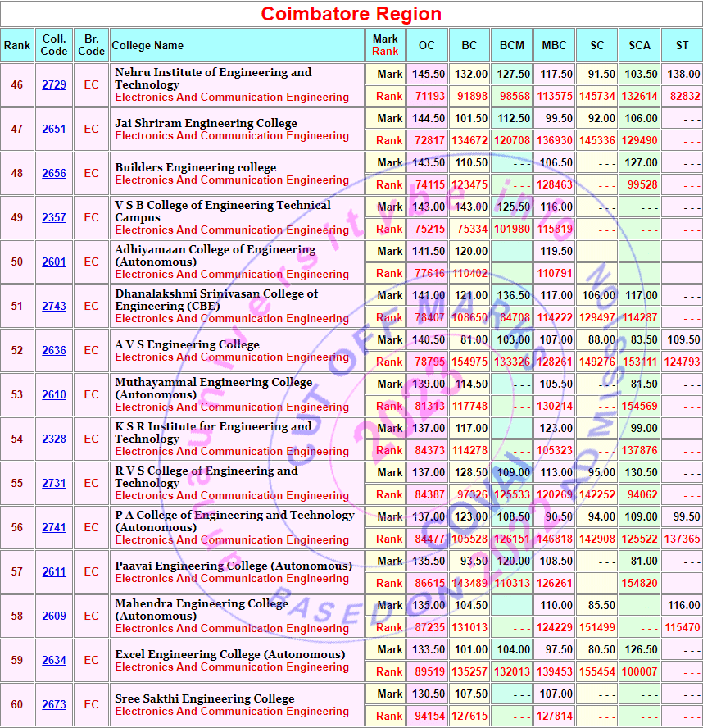Select Nehru Institute of Engineering college name
703x728 pixels.
(213, 78)
